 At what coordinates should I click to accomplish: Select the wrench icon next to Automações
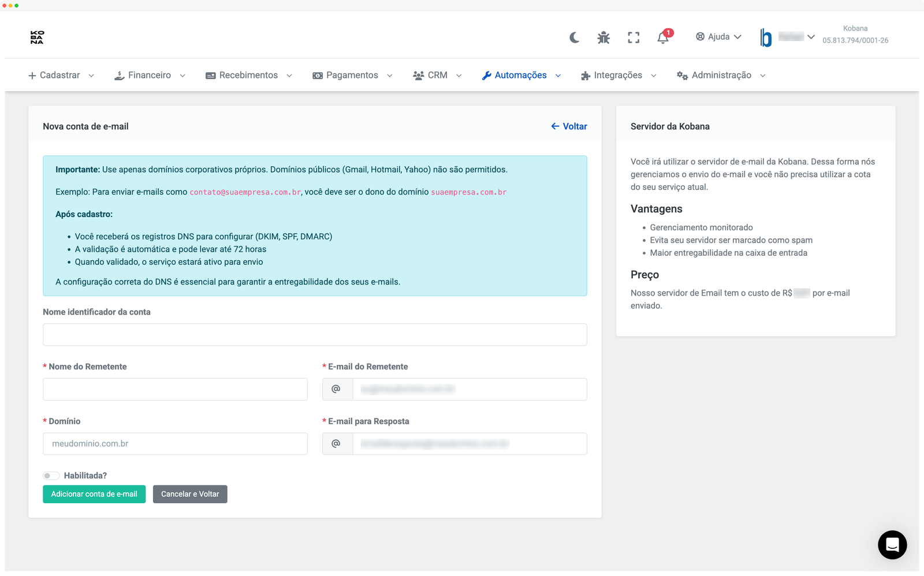tap(486, 74)
